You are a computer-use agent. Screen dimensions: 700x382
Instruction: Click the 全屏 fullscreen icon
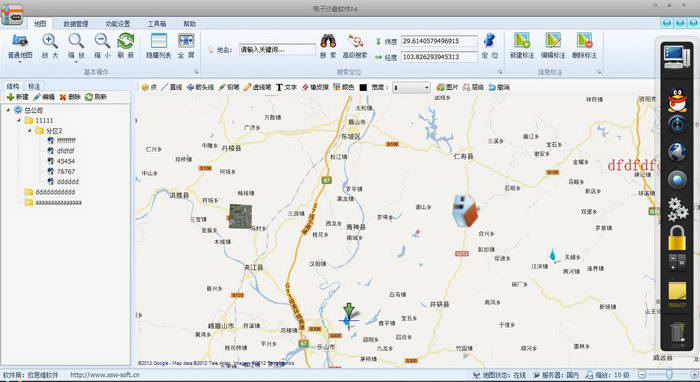(x=186, y=41)
